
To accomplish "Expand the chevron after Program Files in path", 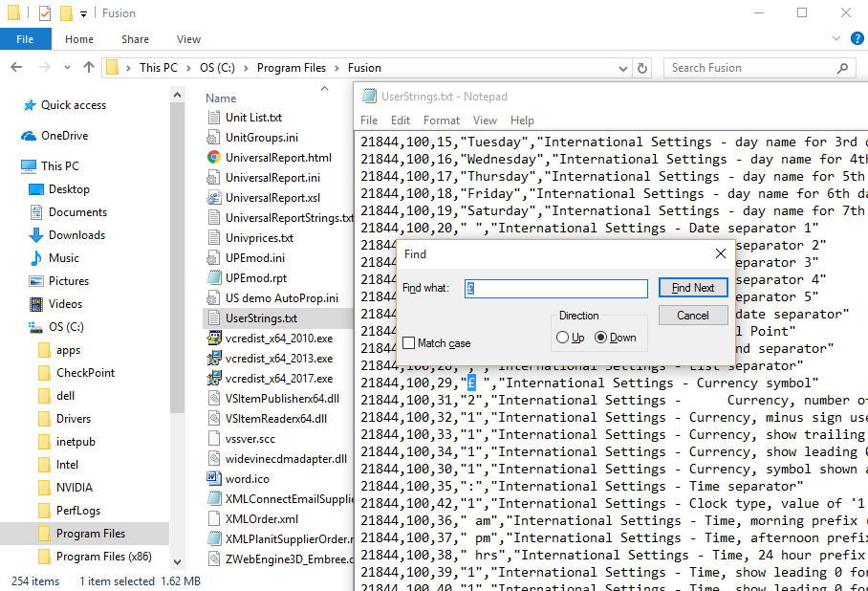I will [336, 68].
